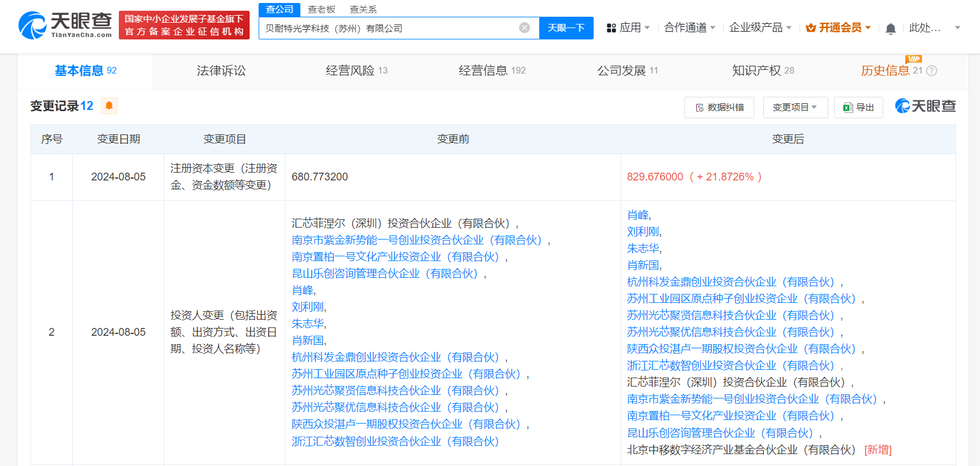Select the 知识产权 tab
This screenshot has height=466, width=980.
click(763, 70)
